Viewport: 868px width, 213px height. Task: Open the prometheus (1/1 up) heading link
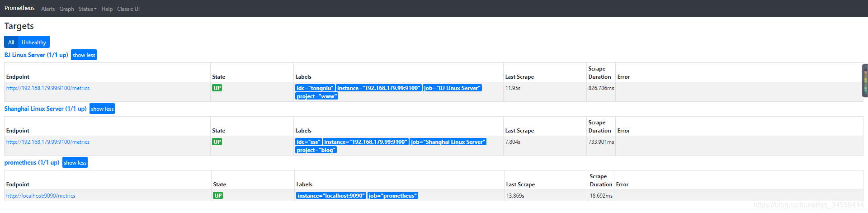coord(32,162)
